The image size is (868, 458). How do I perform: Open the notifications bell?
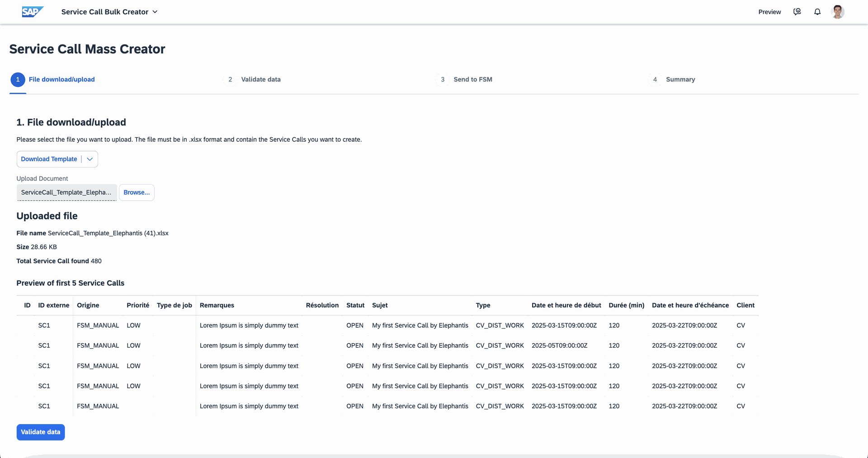point(817,12)
